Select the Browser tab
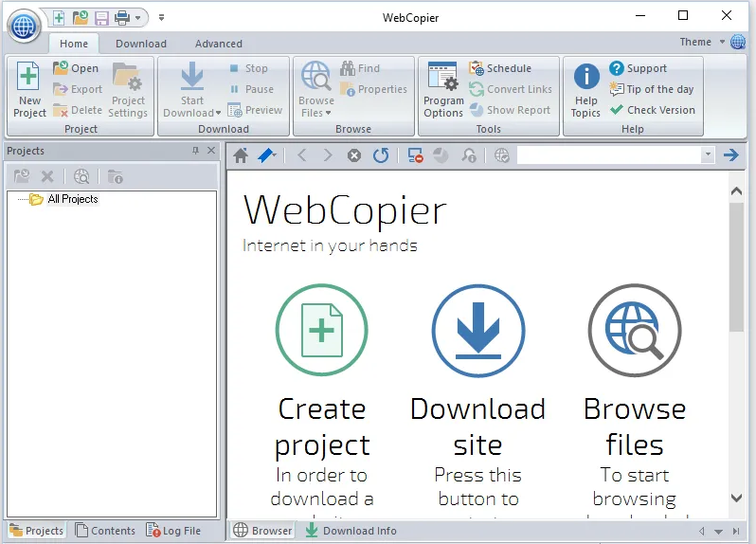Screen dimensions: 756x544 coord(262,531)
